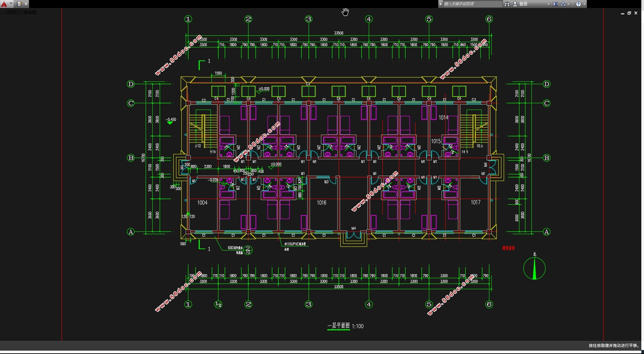The image size is (644, 354).
Task: Expand the Autodesk 360 dropdown arrow
Action: coord(569,4)
